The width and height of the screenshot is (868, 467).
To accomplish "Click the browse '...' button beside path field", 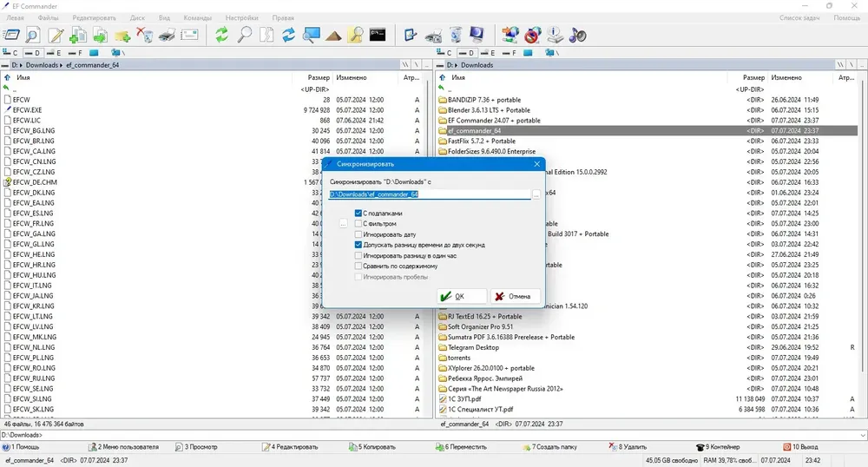I will point(536,194).
